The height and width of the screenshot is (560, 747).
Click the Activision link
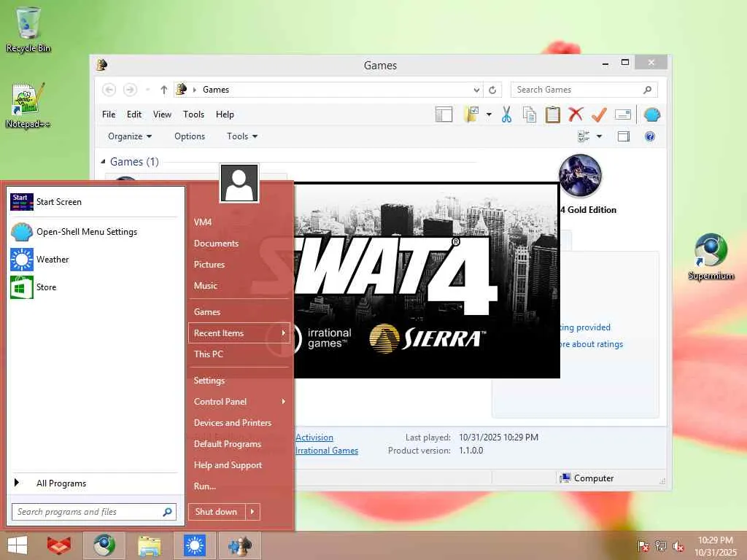314,437
